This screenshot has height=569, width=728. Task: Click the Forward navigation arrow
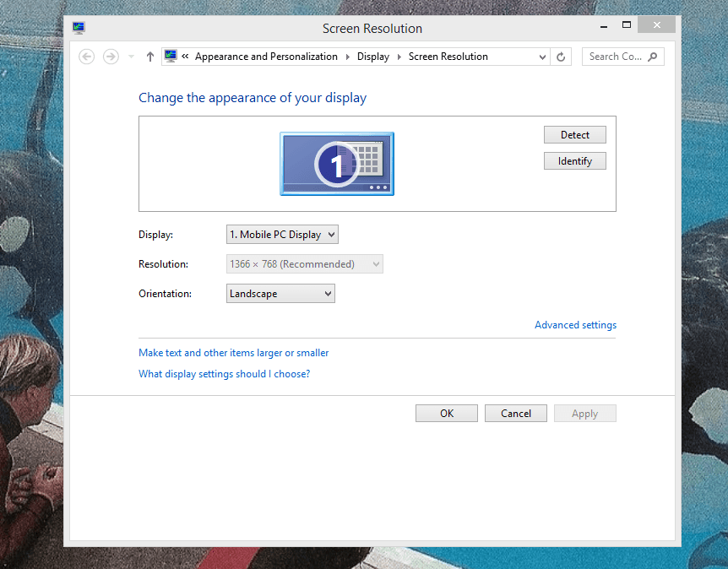click(x=111, y=57)
